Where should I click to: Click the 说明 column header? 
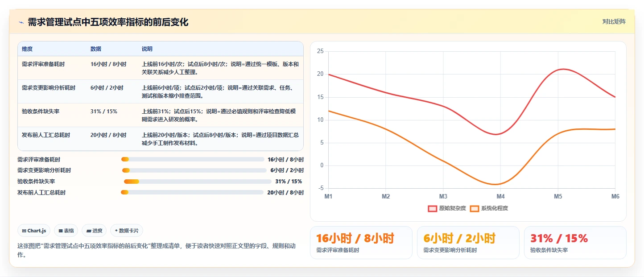click(x=147, y=49)
